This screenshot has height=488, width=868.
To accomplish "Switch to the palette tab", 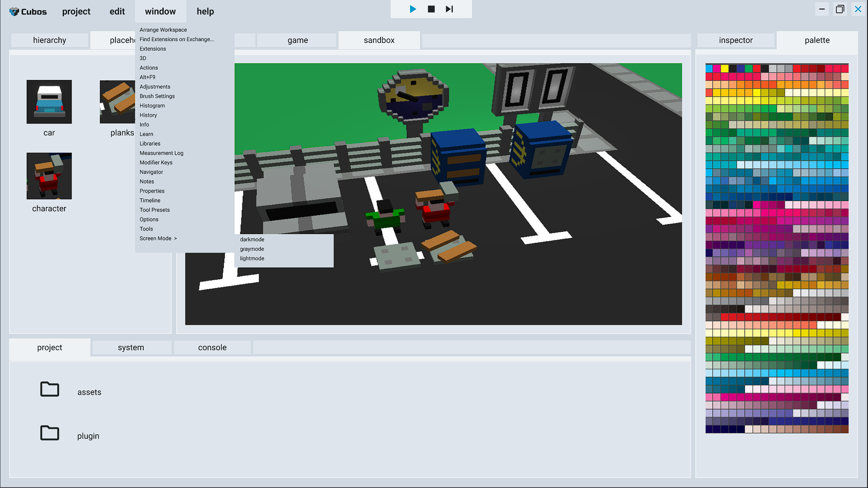I will (x=817, y=40).
